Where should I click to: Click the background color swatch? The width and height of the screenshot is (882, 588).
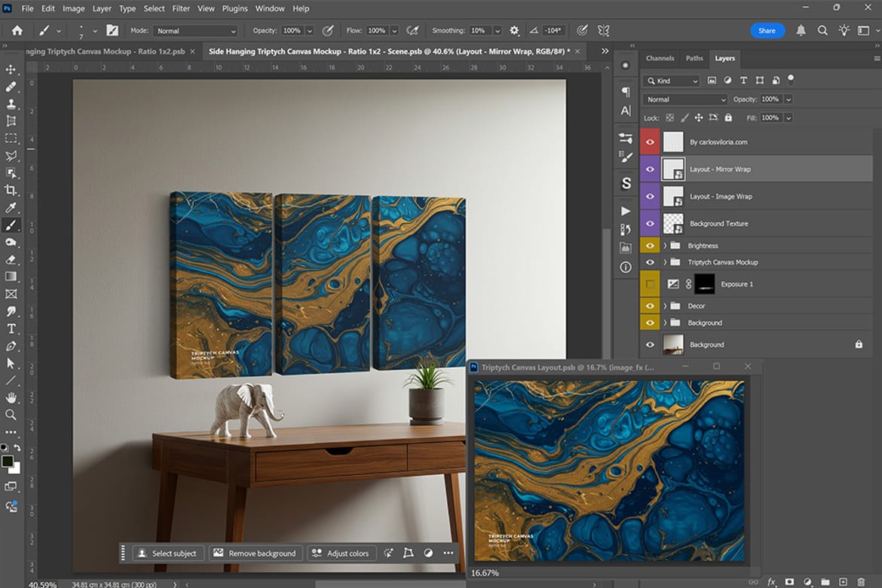pyautogui.click(x=16, y=468)
